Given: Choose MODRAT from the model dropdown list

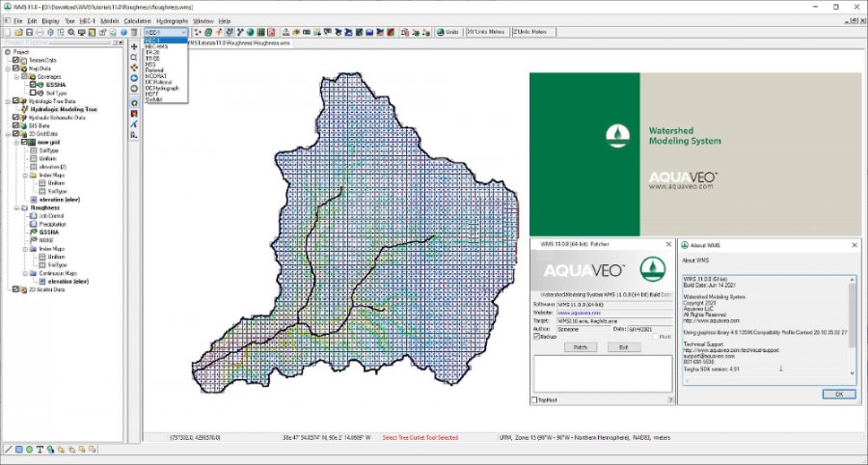Looking at the screenshot, I should pyautogui.click(x=166, y=76).
